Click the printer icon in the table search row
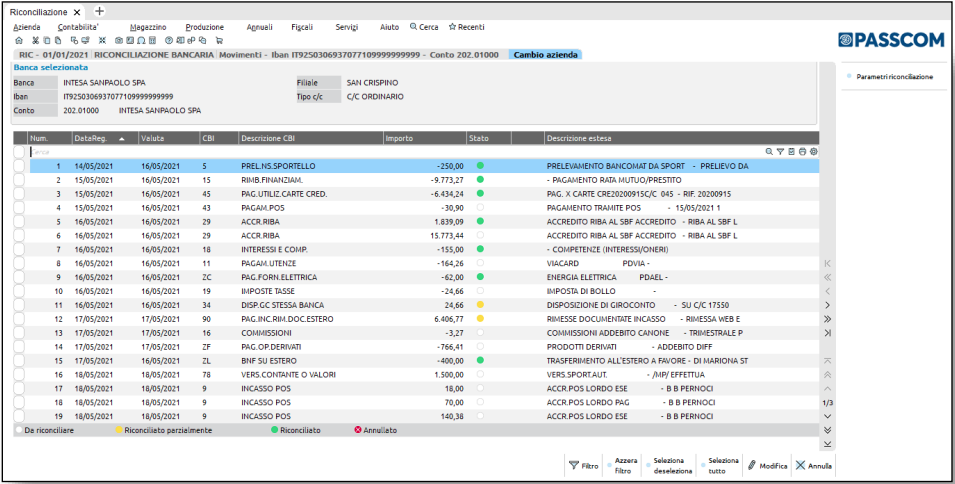Screen dimensions: 955x484 pos(802,152)
